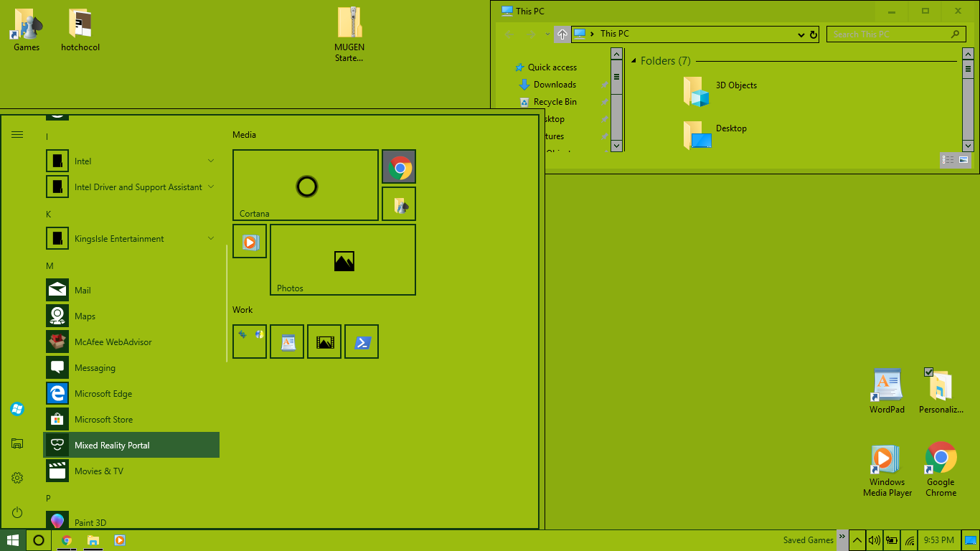Toggle the checkbox on the Personaliz shortcut
The height and width of the screenshot is (551, 980).
930,371
